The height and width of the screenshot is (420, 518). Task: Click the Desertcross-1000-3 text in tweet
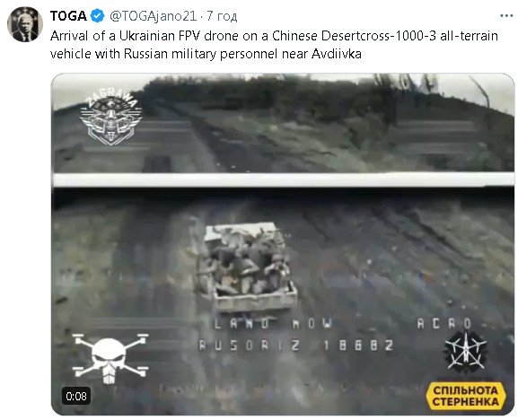tap(379, 36)
